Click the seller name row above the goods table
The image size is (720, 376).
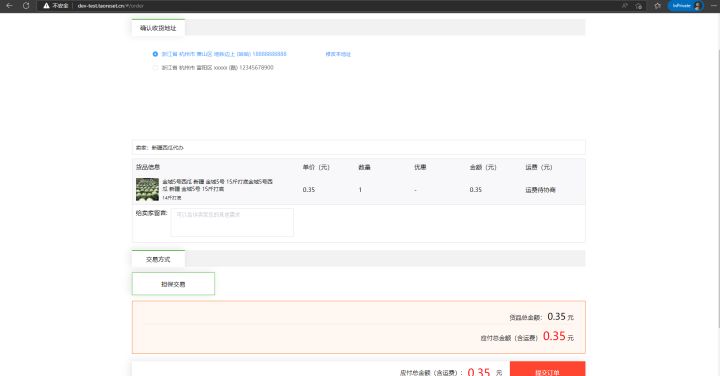coord(359,147)
